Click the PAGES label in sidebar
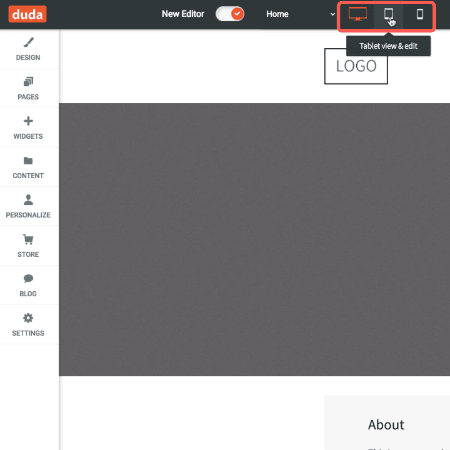450x450 pixels. point(28,97)
